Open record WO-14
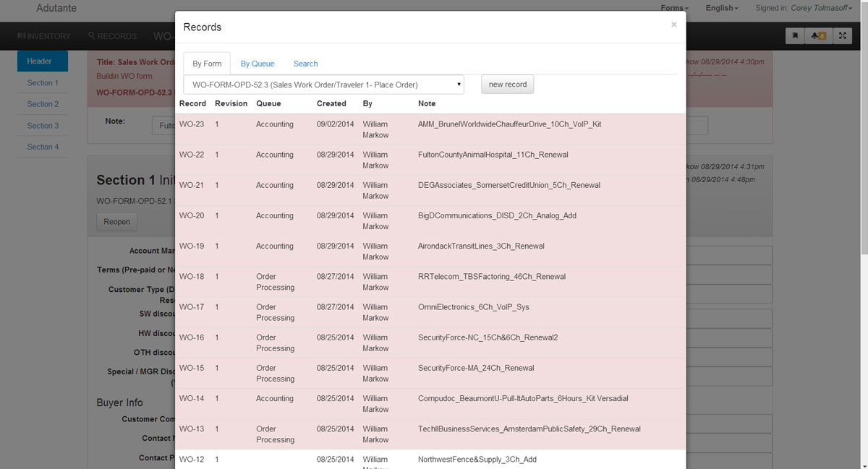This screenshot has height=469, width=868. (192, 398)
